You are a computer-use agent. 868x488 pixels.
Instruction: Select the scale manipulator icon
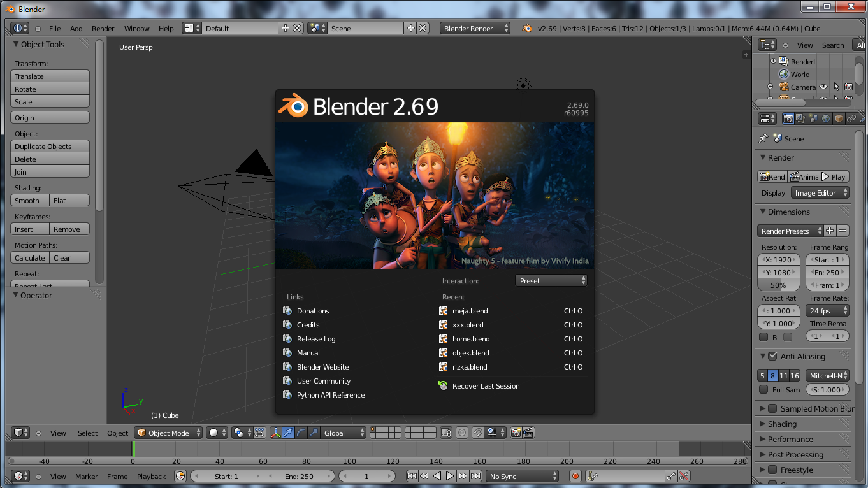(x=313, y=433)
